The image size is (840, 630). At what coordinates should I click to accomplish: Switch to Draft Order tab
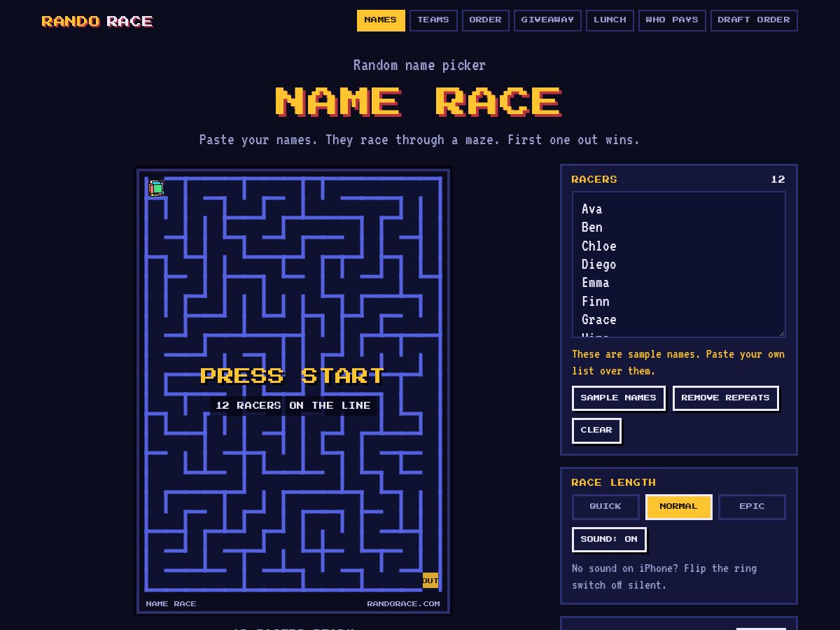754,20
